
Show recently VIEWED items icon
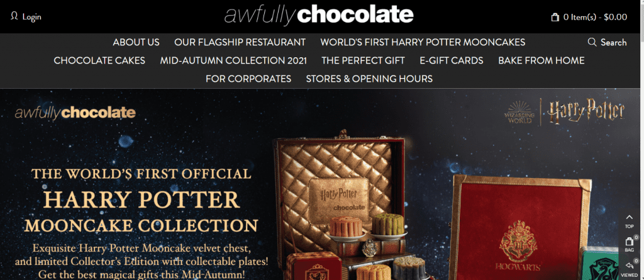[629, 269]
